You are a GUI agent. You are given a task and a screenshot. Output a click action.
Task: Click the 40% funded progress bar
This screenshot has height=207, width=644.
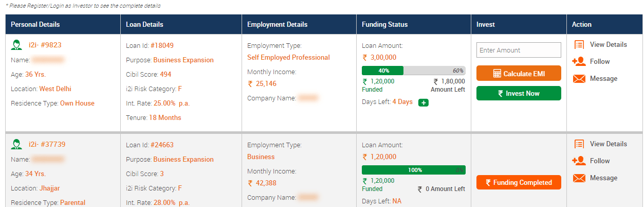pos(414,71)
